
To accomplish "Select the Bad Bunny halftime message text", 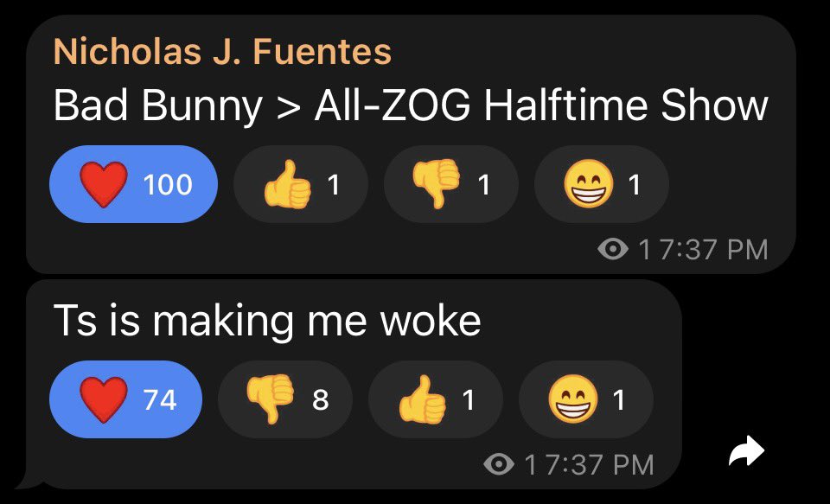I will click(x=410, y=106).
